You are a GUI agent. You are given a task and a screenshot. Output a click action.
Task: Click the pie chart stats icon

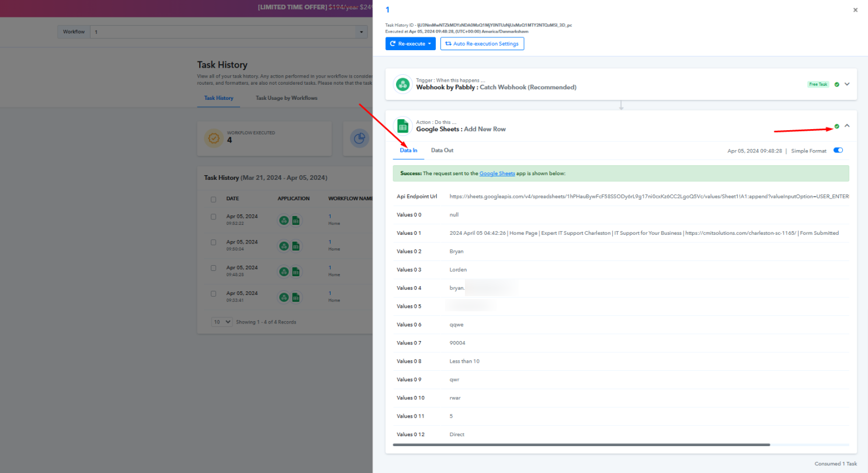(x=360, y=138)
